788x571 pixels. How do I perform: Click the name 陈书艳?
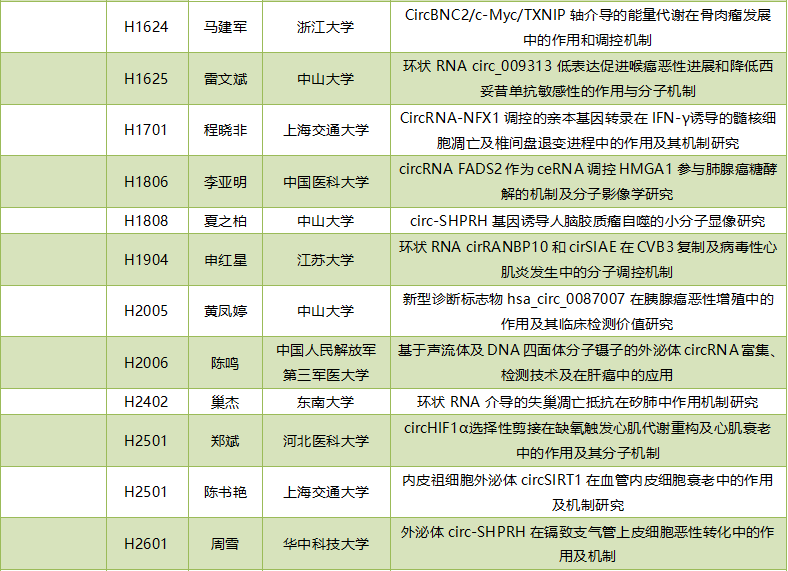[225, 492]
